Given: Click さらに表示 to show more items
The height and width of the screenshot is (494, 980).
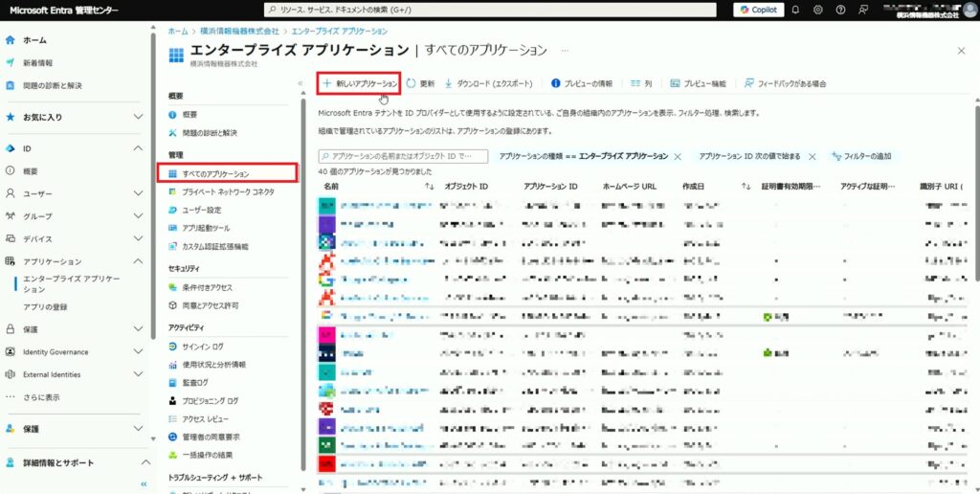Looking at the screenshot, I should tap(41, 397).
